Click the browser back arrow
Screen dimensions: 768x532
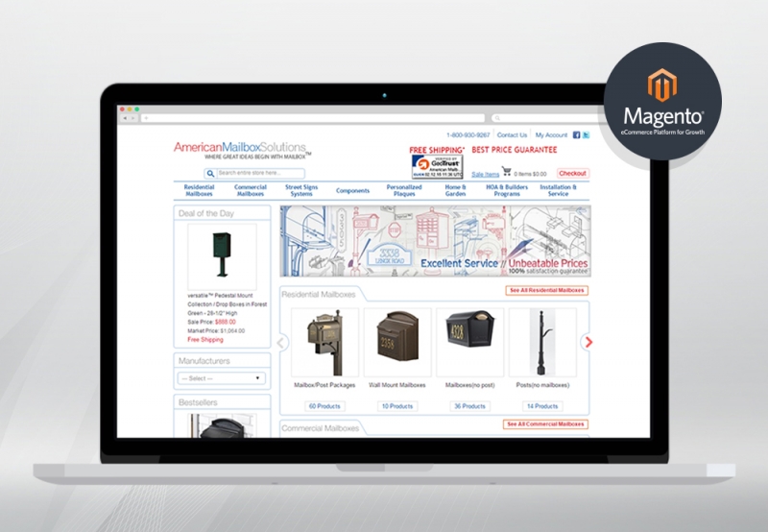(125, 118)
